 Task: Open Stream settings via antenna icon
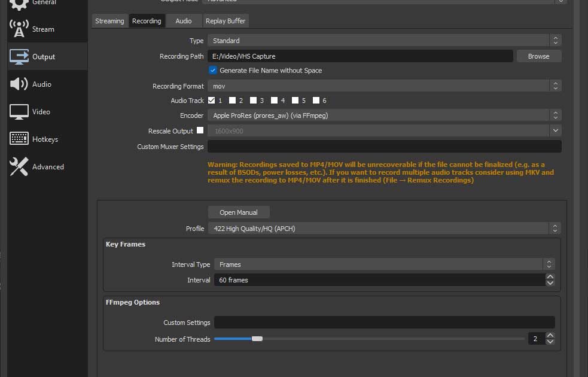tap(19, 29)
